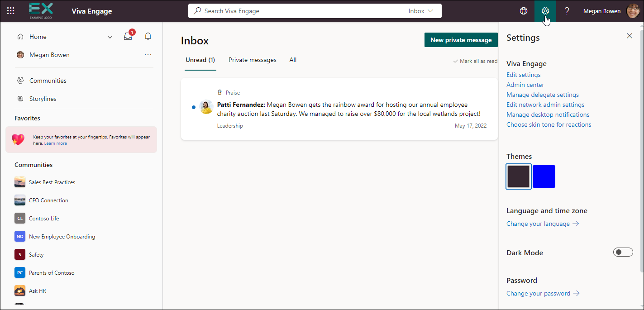Screen dimensions: 644x310
Task: Open the inbox icon with badge
Action: [x=129, y=36]
